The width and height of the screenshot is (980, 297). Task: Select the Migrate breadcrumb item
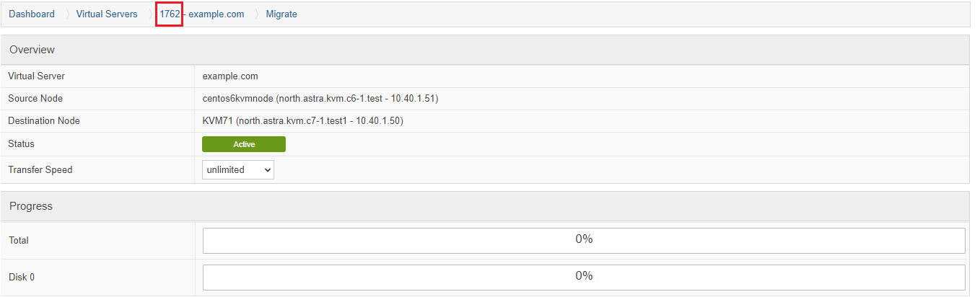click(281, 14)
